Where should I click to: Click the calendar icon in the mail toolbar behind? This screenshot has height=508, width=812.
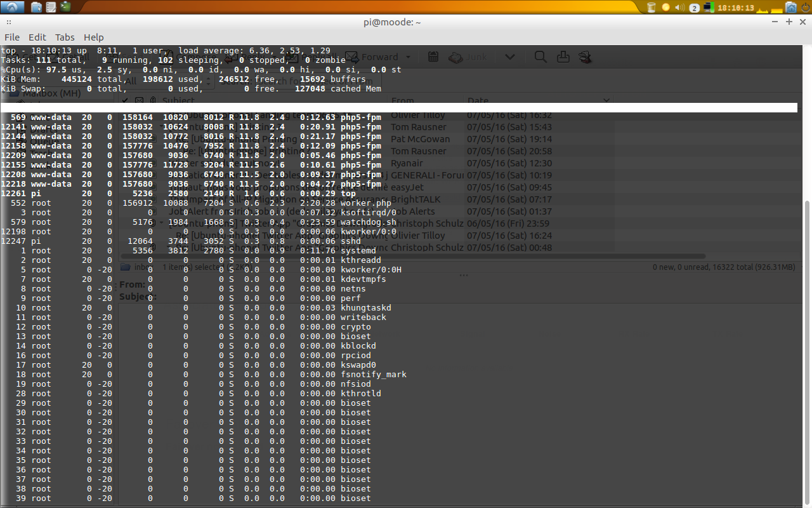click(x=433, y=57)
